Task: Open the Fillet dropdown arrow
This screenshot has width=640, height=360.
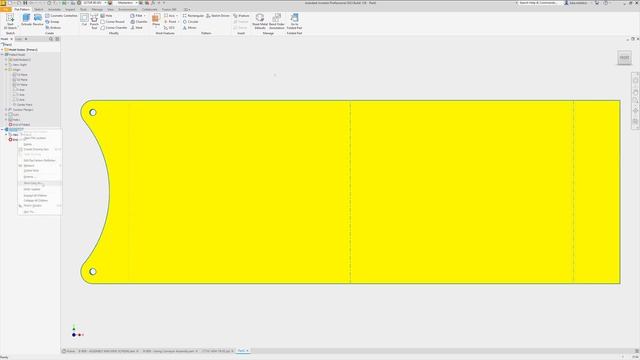Action: pos(144,16)
